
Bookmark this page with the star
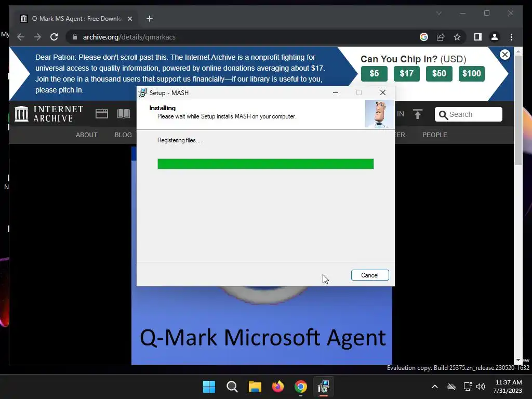click(457, 37)
